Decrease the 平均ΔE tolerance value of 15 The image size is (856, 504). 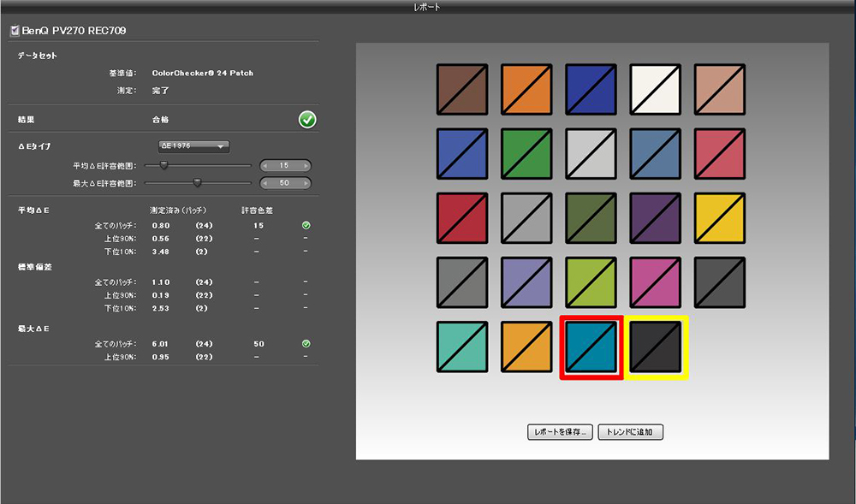click(265, 166)
